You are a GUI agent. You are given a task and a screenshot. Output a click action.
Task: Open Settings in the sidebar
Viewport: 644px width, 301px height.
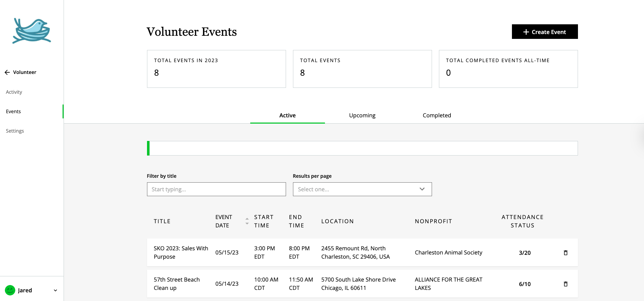[15, 131]
